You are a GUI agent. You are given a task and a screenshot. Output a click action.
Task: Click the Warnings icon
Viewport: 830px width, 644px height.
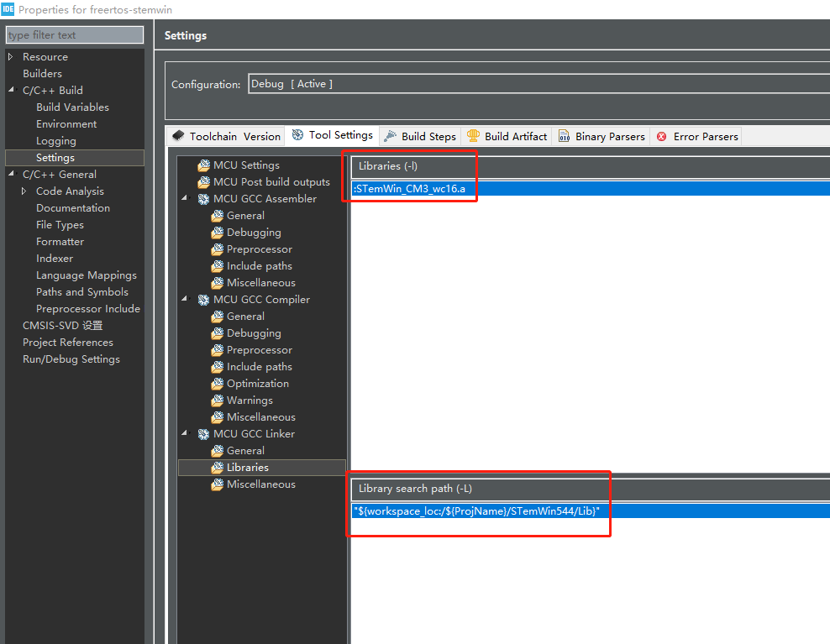click(217, 401)
